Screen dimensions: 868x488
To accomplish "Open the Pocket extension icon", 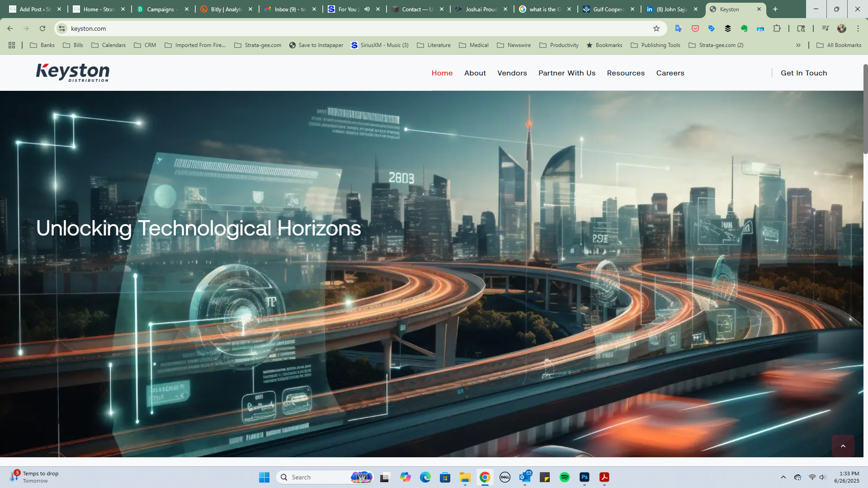I will point(695,28).
